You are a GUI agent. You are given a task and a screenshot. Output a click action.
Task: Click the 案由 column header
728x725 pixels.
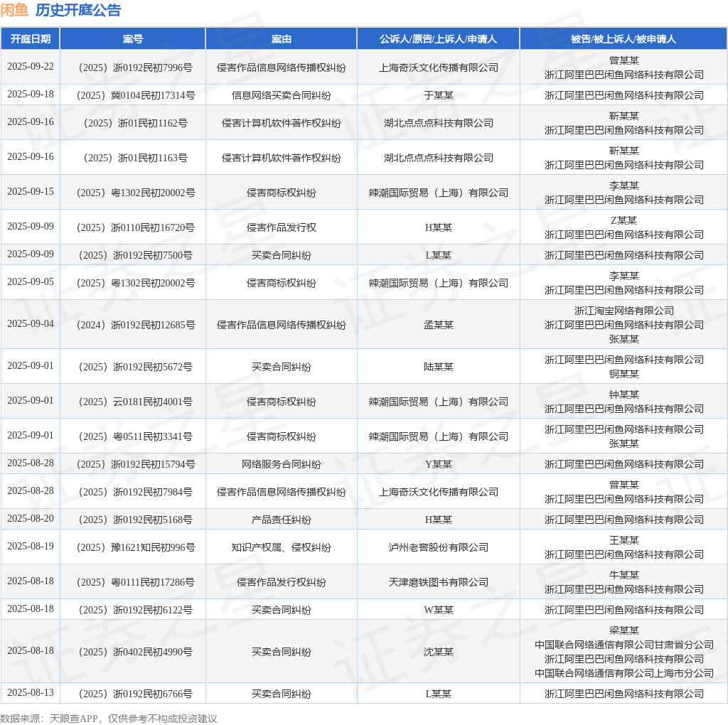282,38
